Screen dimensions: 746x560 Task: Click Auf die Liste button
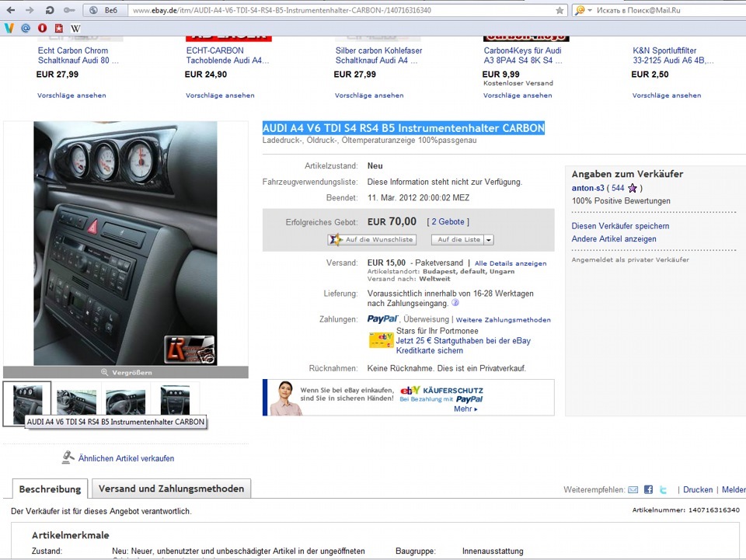click(x=458, y=239)
